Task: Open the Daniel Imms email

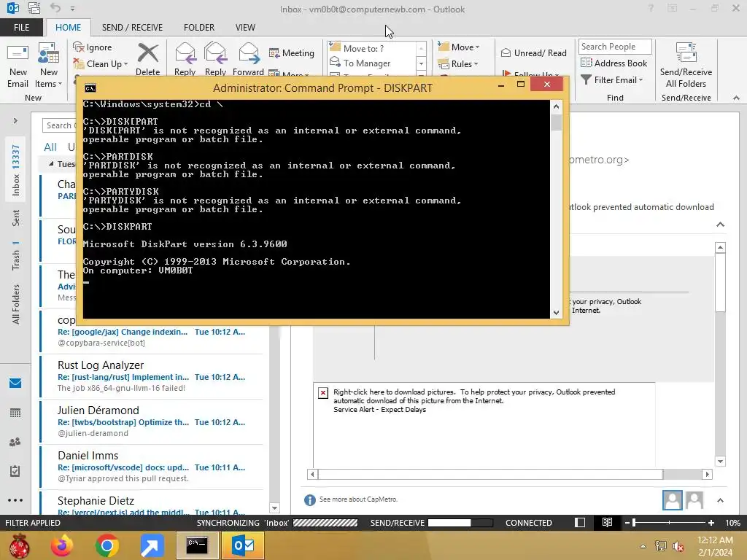Action: (x=152, y=467)
